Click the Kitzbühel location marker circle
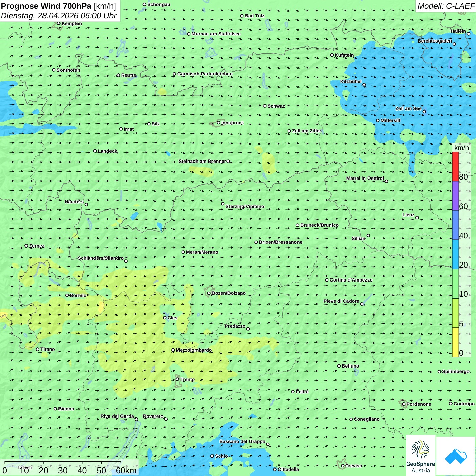 (x=364, y=85)
